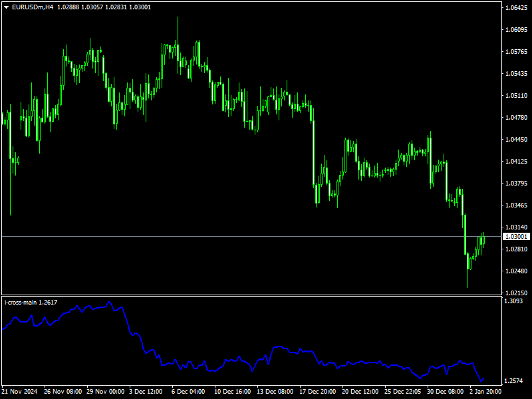
Task: Click the 21 Nov 2024 time label
Action: [x=19, y=392]
